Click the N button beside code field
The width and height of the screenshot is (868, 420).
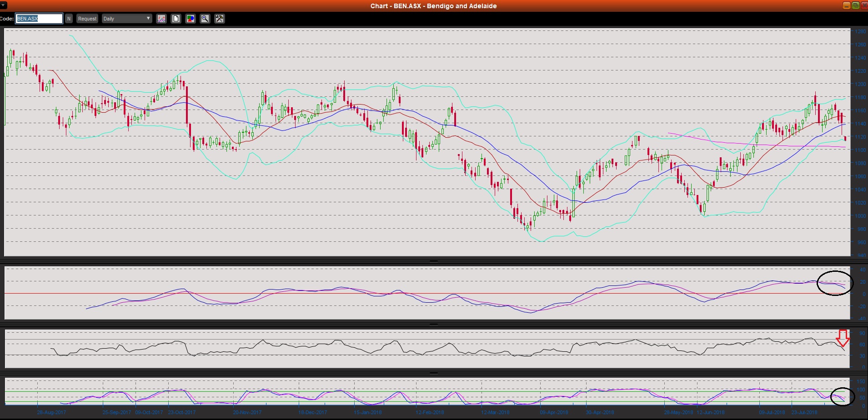tap(69, 19)
